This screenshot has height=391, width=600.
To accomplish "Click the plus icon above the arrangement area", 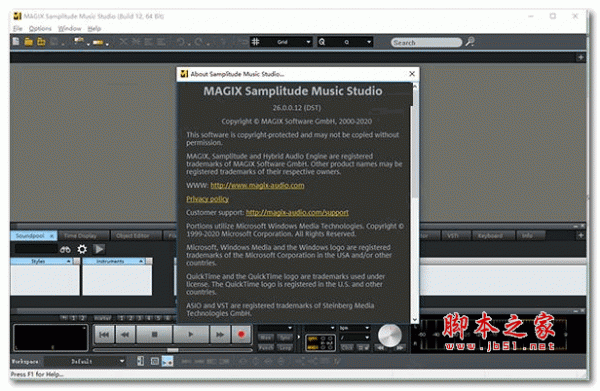I will [580, 57].
